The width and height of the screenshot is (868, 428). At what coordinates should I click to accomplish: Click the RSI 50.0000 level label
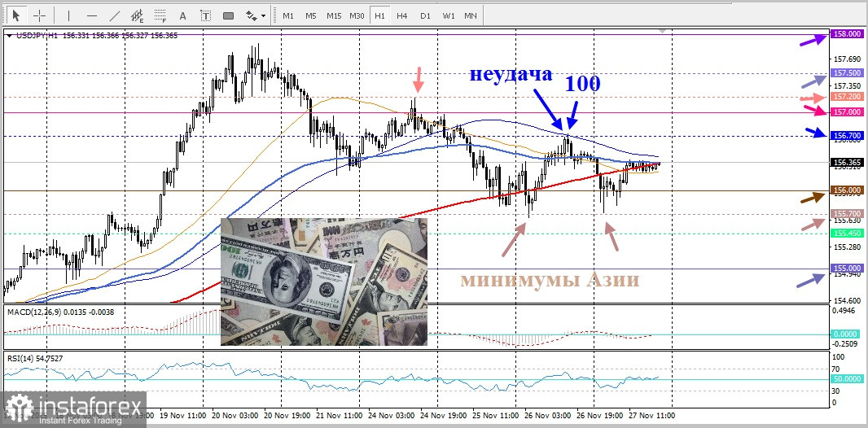(x=847, y=379)
